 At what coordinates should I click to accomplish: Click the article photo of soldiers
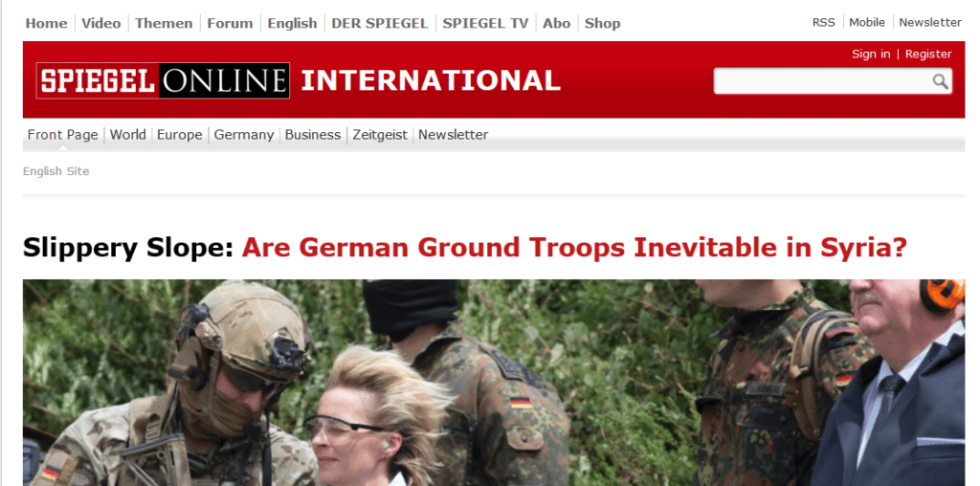point(494,383)
